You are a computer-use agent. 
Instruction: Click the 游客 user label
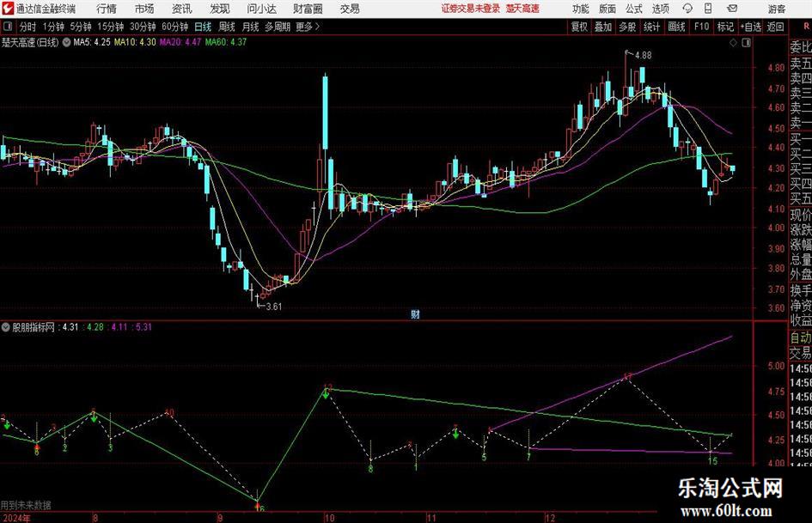(x=777, y=9)
